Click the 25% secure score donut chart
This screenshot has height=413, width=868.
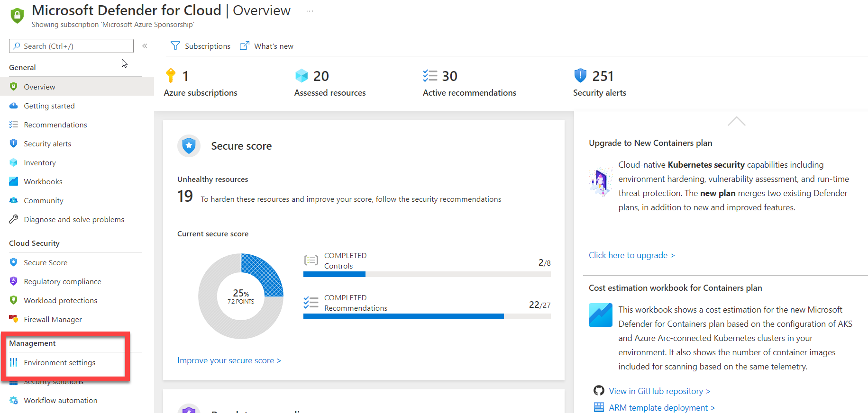(x=241, y=296)
